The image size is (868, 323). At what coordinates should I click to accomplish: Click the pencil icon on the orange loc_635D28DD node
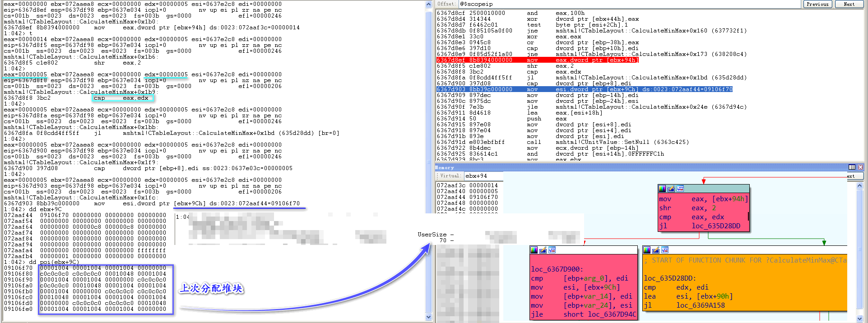click(x=656, y=250)
